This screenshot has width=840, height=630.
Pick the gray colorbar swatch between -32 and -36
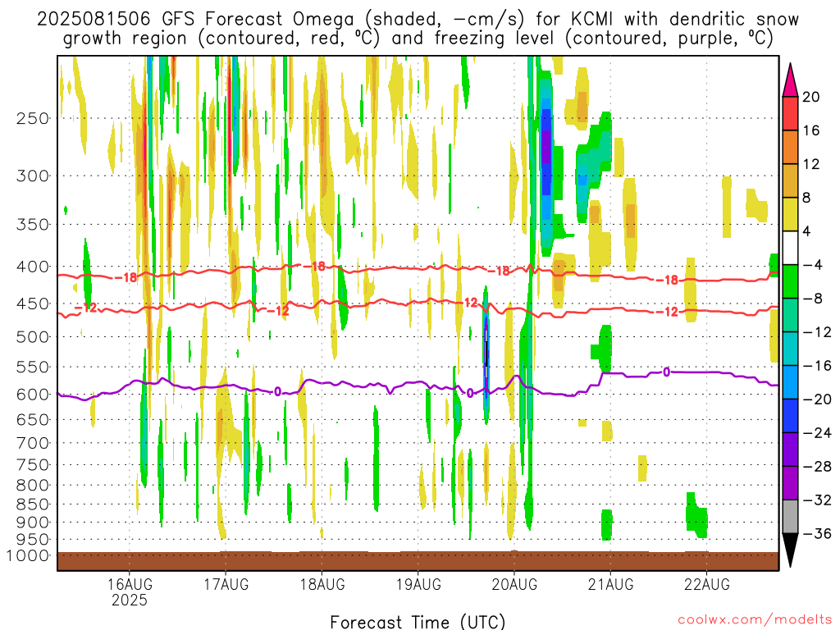[x=790, y=517]
